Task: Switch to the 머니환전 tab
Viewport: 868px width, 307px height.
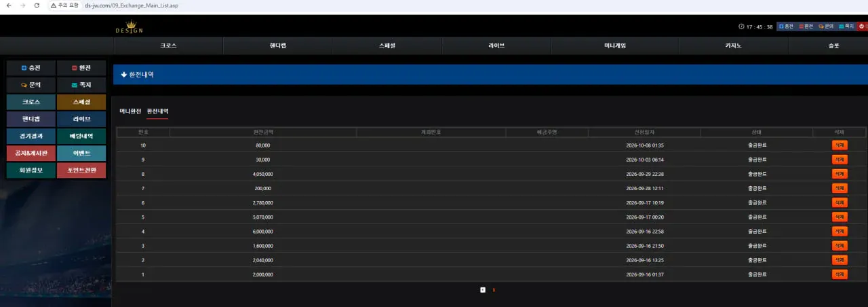Action: point(130,111)
